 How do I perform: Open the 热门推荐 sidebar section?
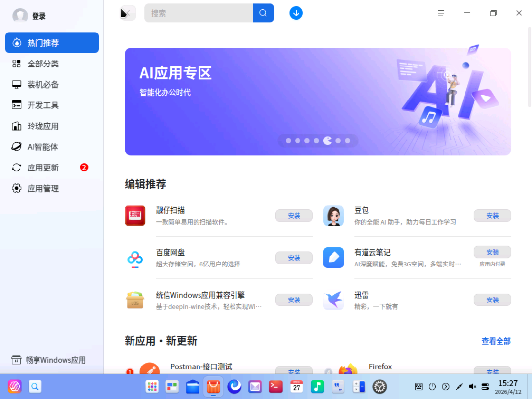[x=52, y=42]
